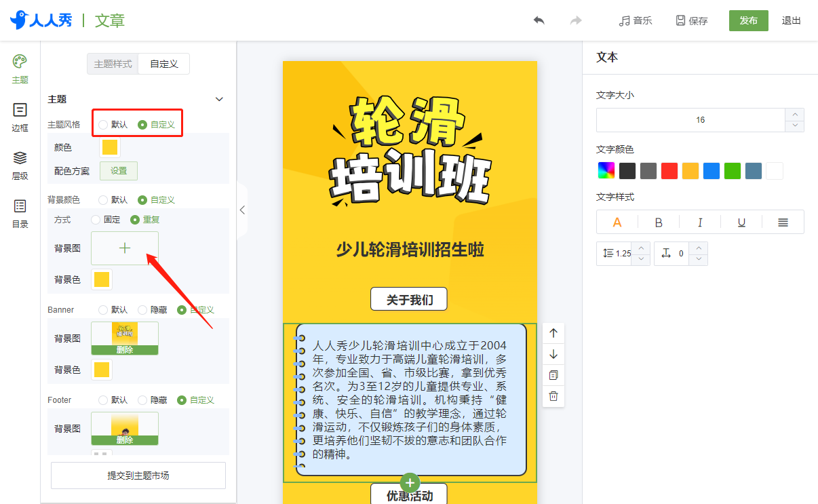
Task: Select the 优惠活动 heading button
Action: coord(410,495)
